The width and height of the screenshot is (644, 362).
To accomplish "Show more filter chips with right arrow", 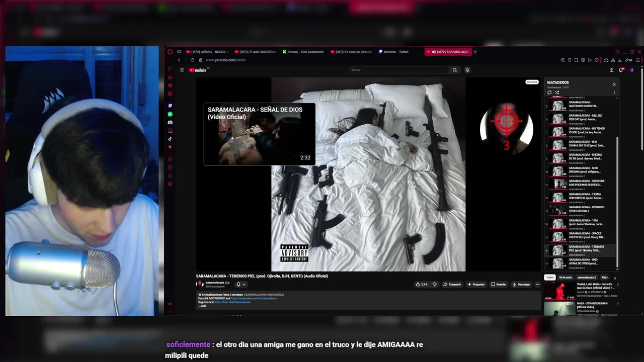I will click(x=614, y=278).
